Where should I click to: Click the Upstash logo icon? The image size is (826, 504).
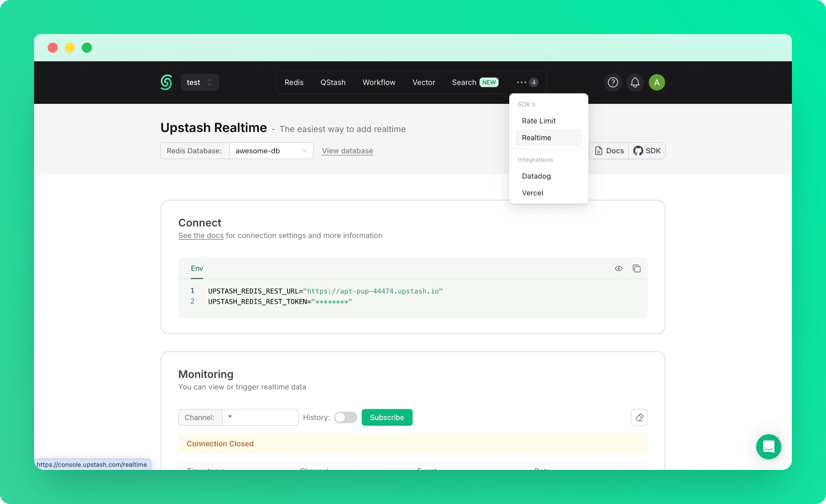click(x=166, y=82)
